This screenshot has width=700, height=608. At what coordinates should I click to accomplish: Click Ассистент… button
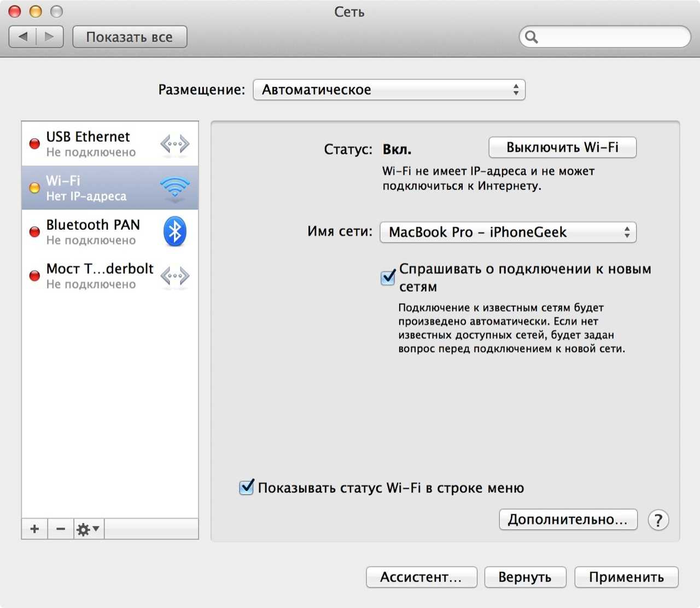click(421, 577)
